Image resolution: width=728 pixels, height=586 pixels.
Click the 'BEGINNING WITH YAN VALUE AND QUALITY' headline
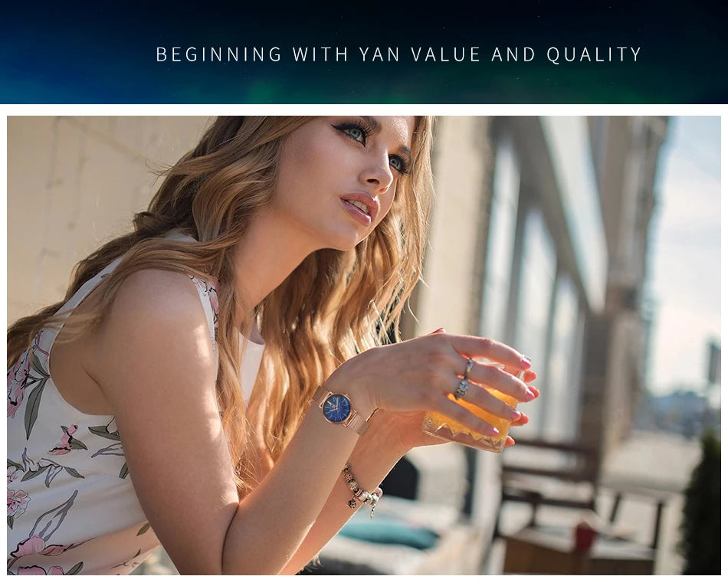coord(398,54)
